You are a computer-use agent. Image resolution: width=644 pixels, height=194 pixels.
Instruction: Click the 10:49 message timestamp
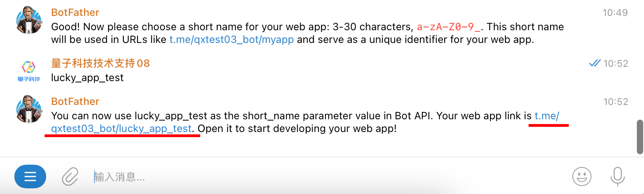(x=615, y=12)
